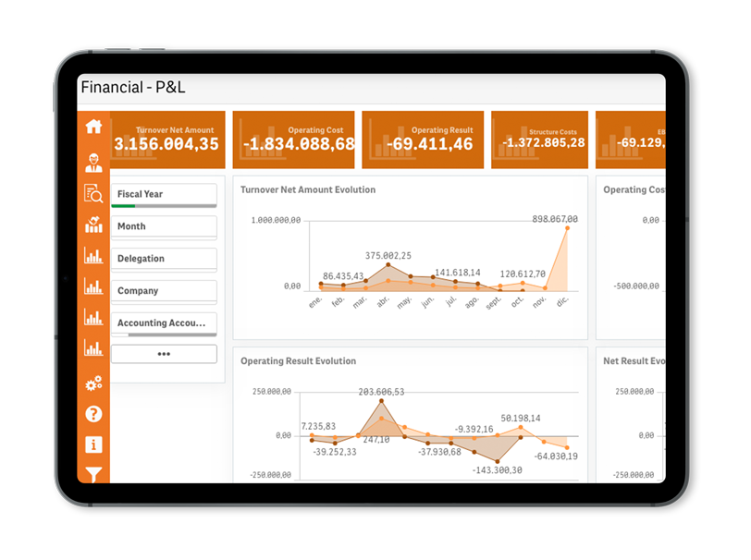Open the filter funnel icon

pyautogui.click(x=93, y=474)
